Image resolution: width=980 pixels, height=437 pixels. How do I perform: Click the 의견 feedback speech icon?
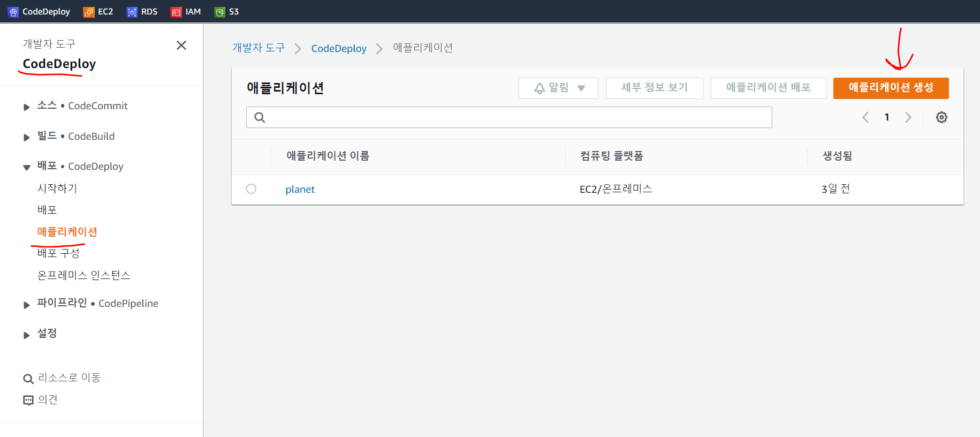pos(28,401)
